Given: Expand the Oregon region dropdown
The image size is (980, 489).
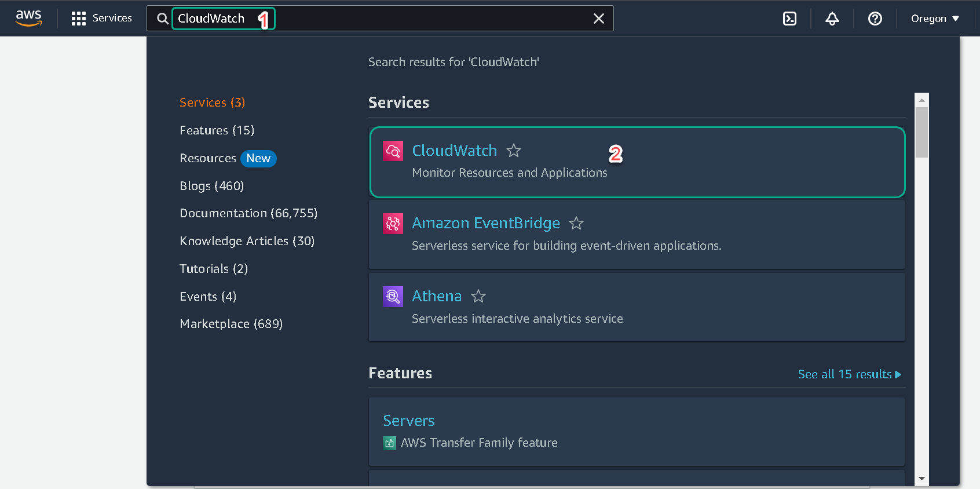Looking at the screenshot, I should [935, 19].
